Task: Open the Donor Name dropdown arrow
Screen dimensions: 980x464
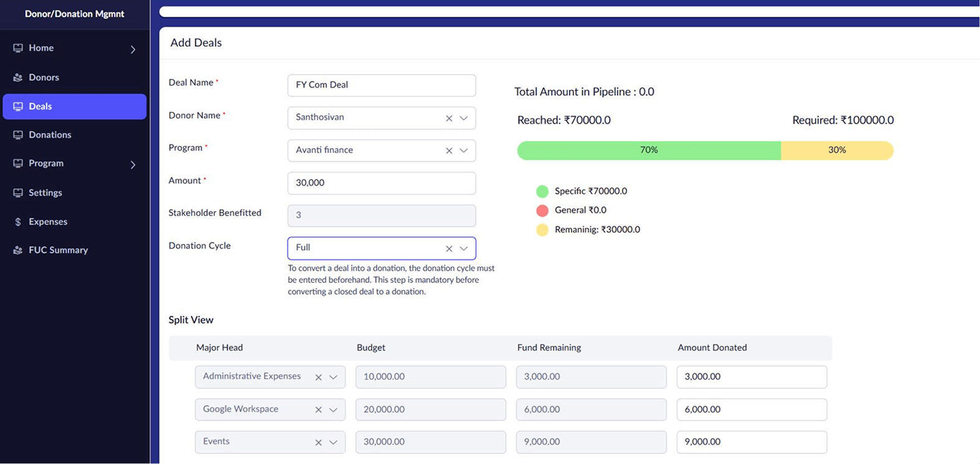Action: tap(464, 118)
